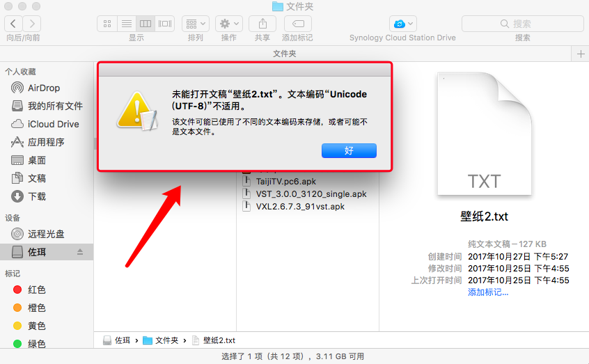Image resolution: width=589 pixels, height=364 pixels.
Task: Switch to icon view
Action: click(107, 24)
